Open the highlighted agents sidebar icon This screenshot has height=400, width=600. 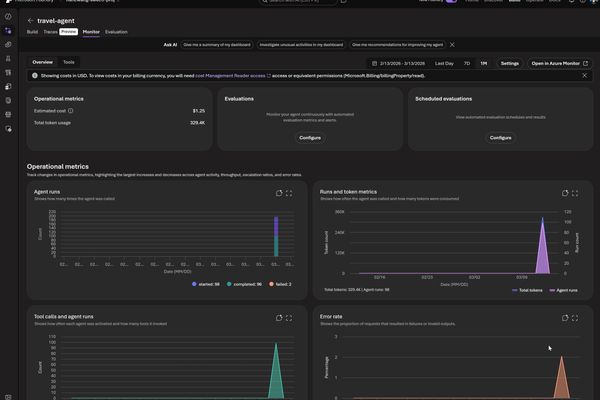(8, 31)
